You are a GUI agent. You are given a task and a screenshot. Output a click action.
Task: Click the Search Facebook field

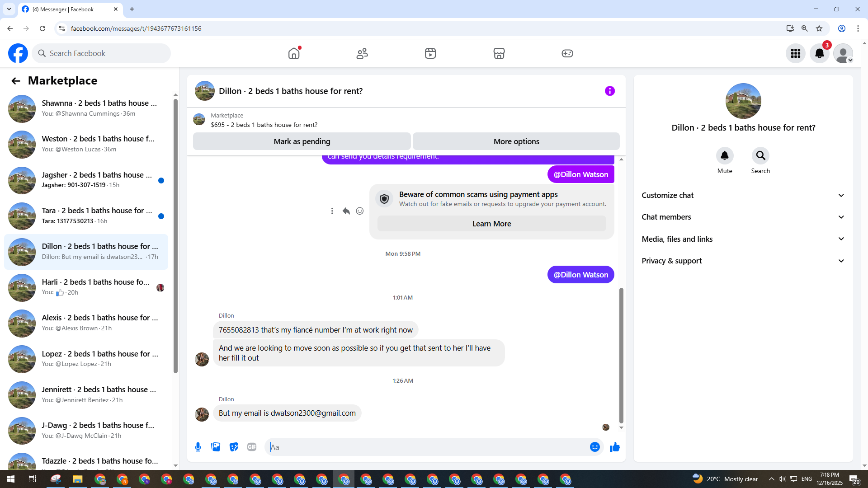pyautogui.click(x=101, y=53)
